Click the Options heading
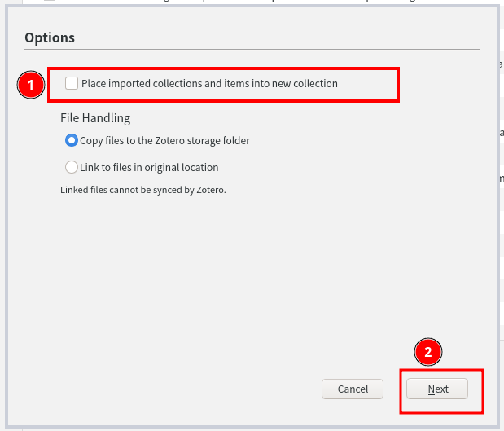 pyautogui.click(x=50, y=37)
